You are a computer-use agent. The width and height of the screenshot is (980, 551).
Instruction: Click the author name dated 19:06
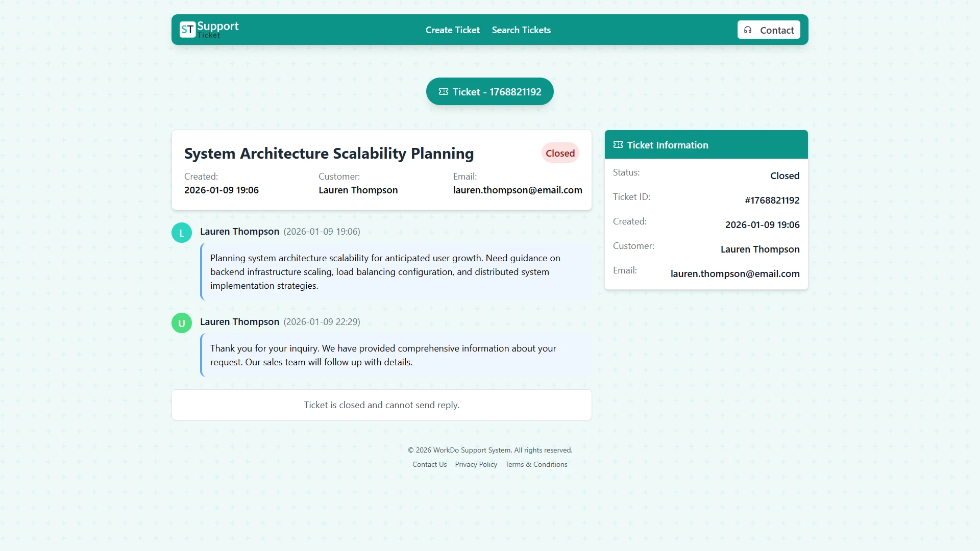(239, 232)
